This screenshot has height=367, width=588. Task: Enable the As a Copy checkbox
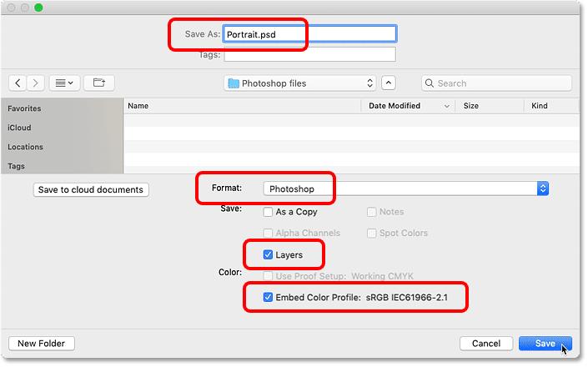[268, 212]
